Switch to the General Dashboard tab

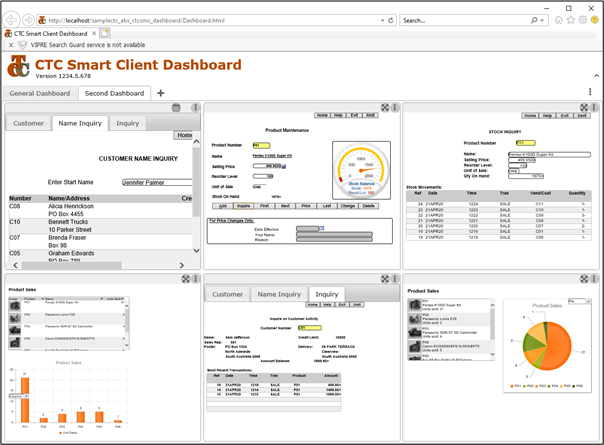40,93
